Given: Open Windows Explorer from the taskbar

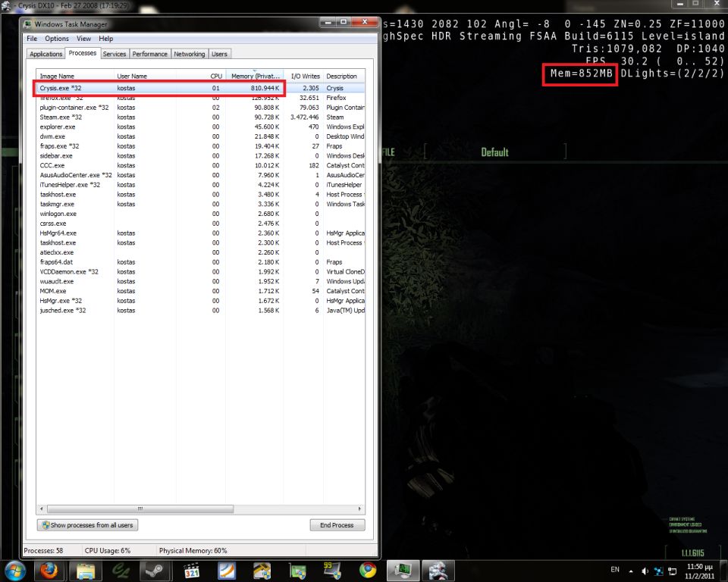Looking at the screenshot, I should tap(86, 571).
